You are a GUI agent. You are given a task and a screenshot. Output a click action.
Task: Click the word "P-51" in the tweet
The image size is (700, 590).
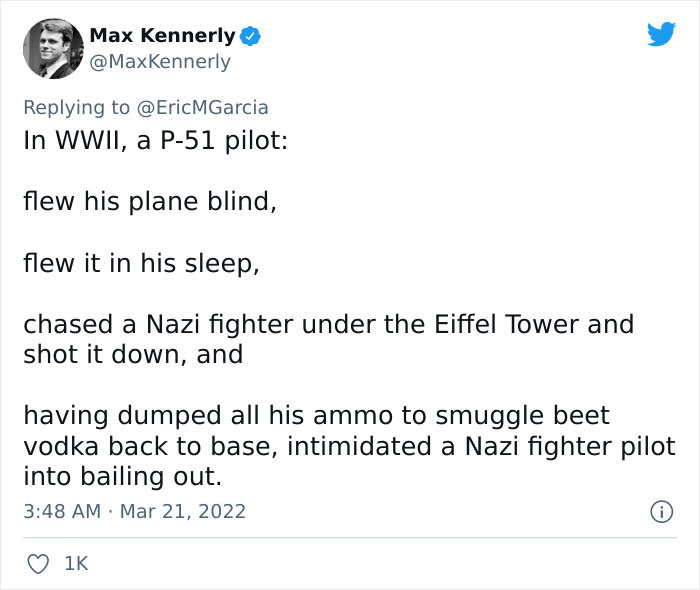click(x=179, y=139)
